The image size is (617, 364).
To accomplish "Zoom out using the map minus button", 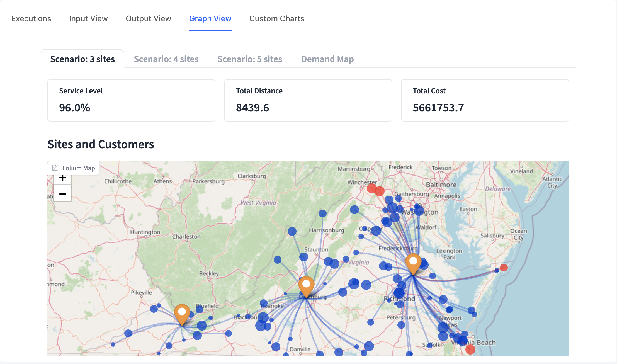I will [x=63, y=194].
